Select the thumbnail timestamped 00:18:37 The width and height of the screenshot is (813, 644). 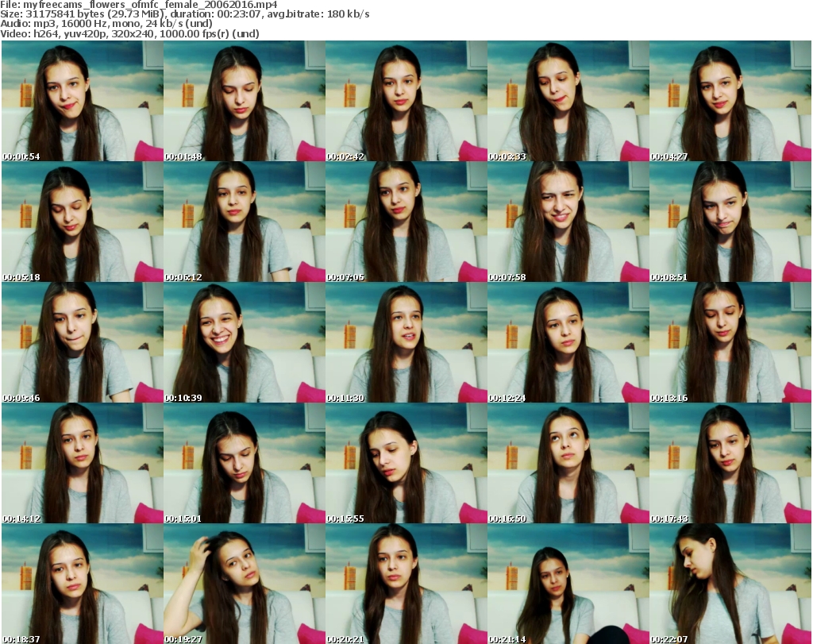pos(83,584)
